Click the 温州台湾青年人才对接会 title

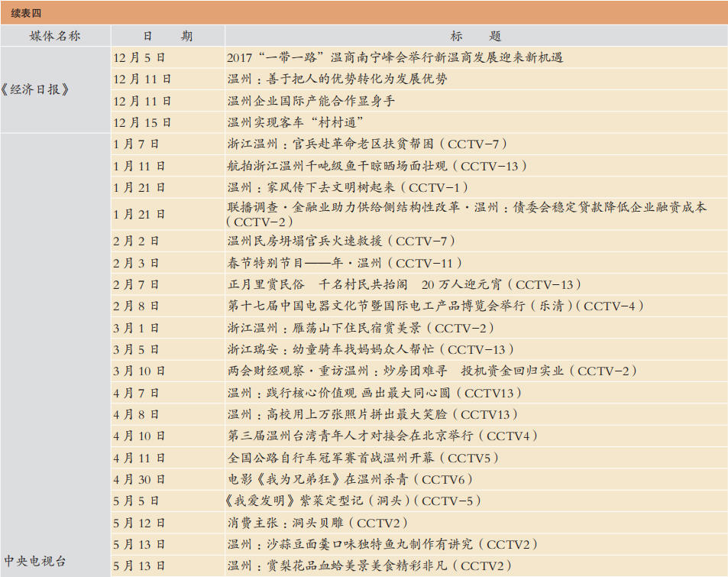tap(383, 436)
